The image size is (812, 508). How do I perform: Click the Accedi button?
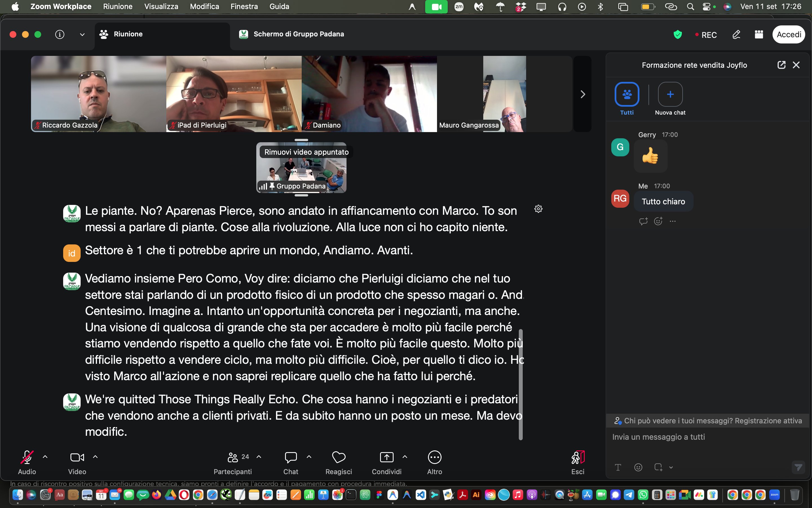tap(789, 34)
